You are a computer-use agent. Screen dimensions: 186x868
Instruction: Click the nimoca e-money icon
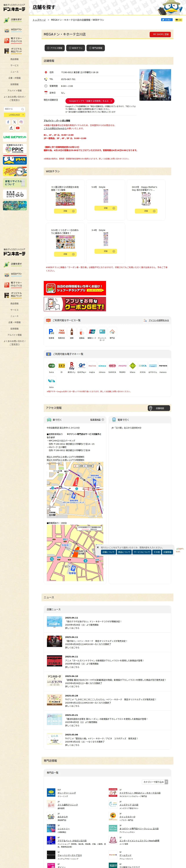pyautogui.click(x=102, y=366)
